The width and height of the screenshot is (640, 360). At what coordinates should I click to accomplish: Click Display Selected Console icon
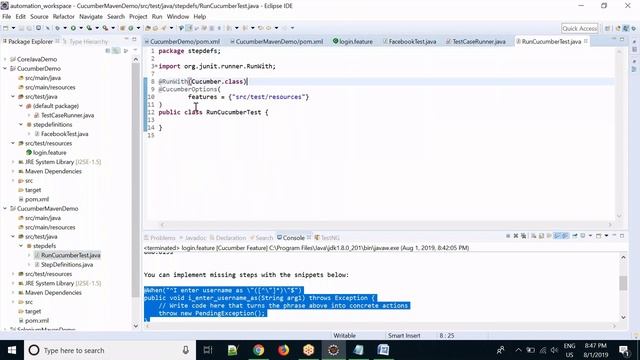click(583, 236)
